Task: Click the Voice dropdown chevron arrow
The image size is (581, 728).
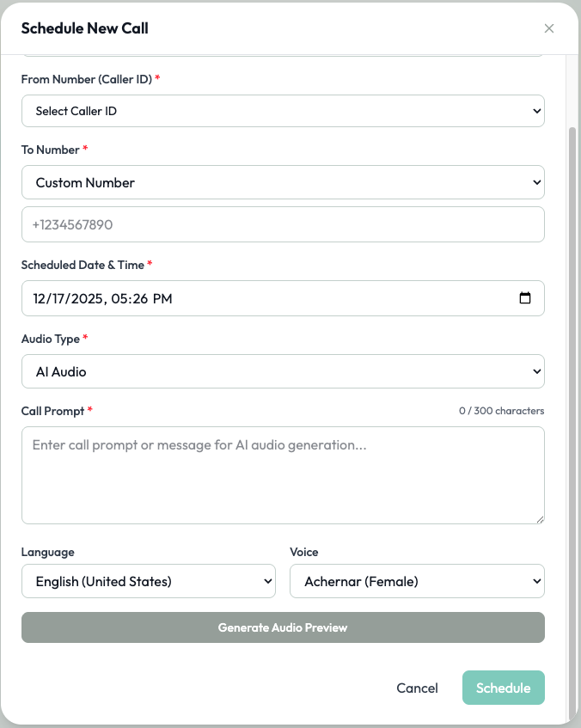Action: coord(536,581)
